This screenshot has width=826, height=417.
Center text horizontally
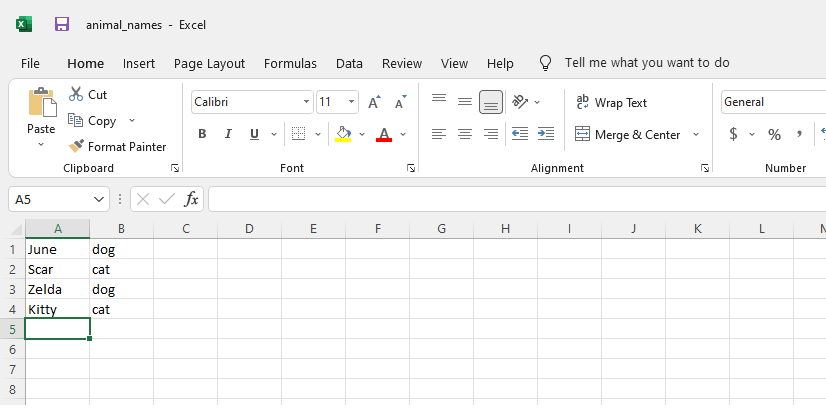pos(465,134)
